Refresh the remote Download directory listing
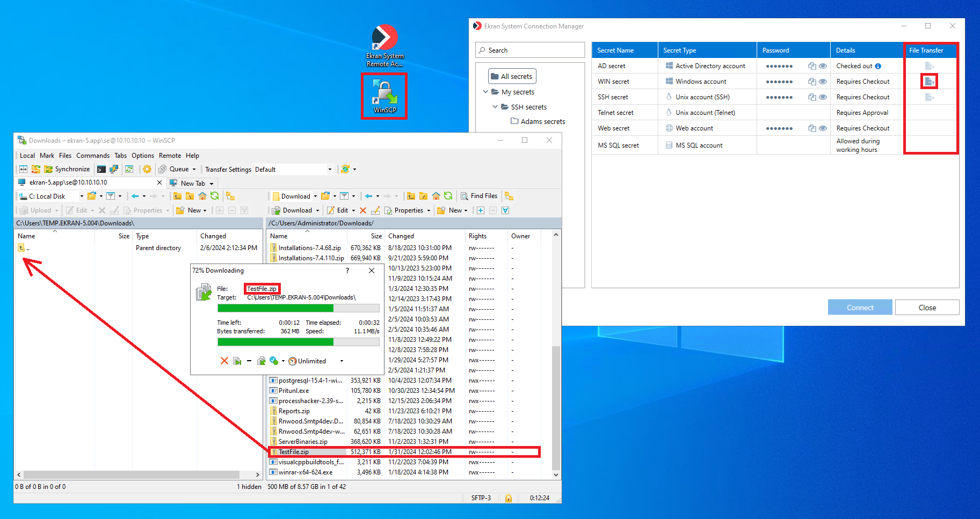This screenshot has height=519, width=980. click(448, 196)
